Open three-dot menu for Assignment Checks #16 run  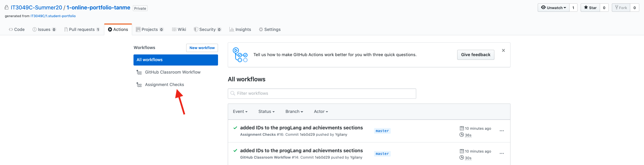coord(502,131)
